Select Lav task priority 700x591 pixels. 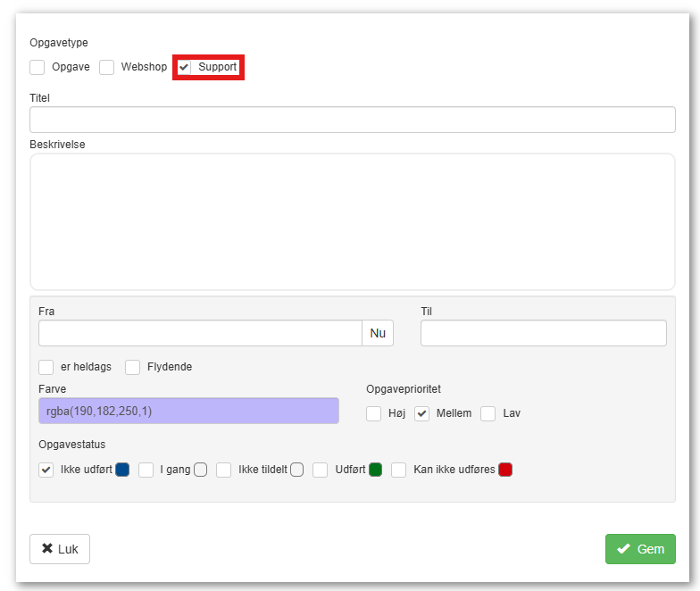coord(487,414)
